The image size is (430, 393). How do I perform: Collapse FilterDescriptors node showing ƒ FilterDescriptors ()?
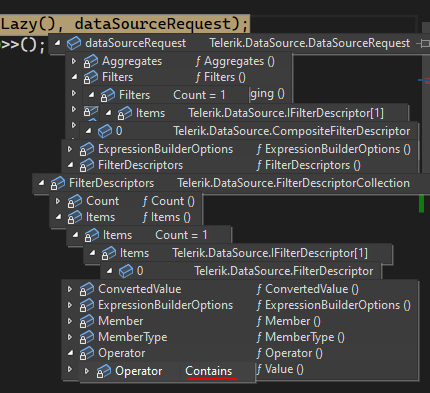coord(71,165)
